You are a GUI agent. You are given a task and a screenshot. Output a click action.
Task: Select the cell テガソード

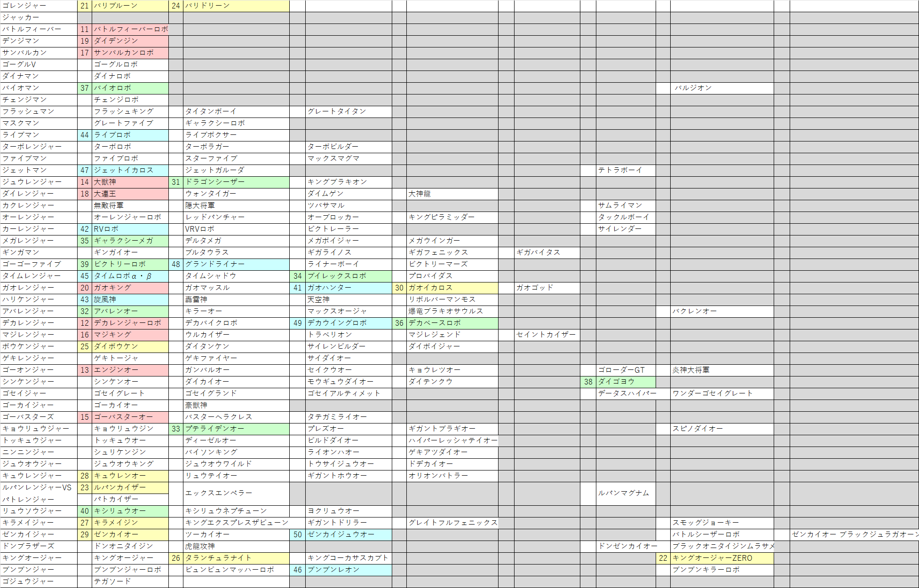(130, 581)
